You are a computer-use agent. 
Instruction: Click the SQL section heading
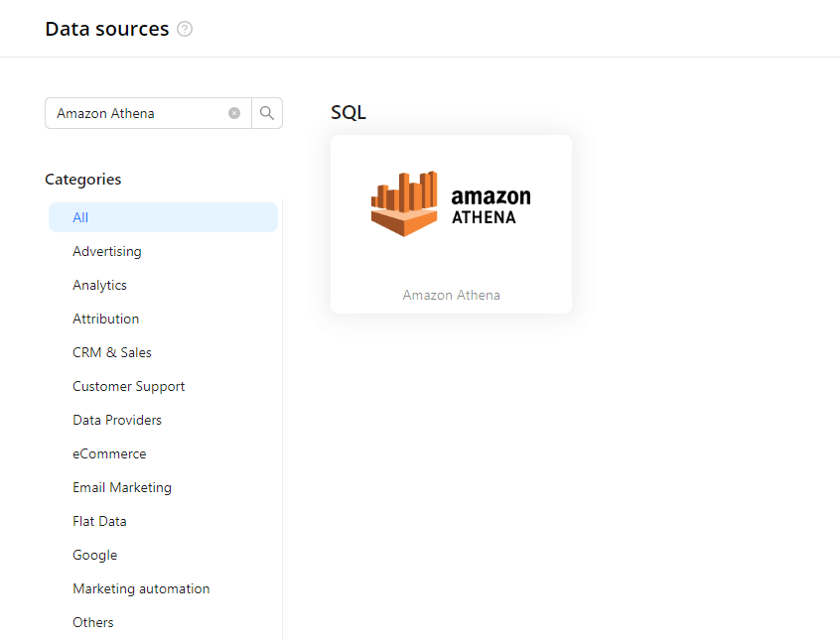pos(349,112)
